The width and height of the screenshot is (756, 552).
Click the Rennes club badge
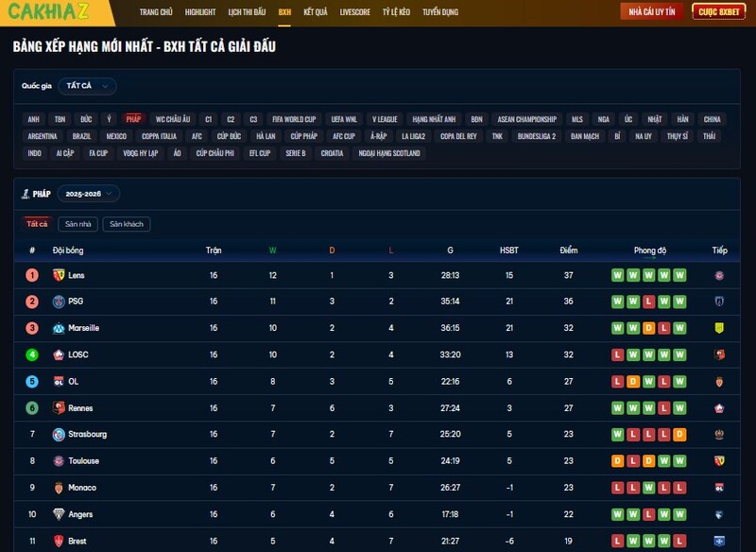(x=59, y=408)
